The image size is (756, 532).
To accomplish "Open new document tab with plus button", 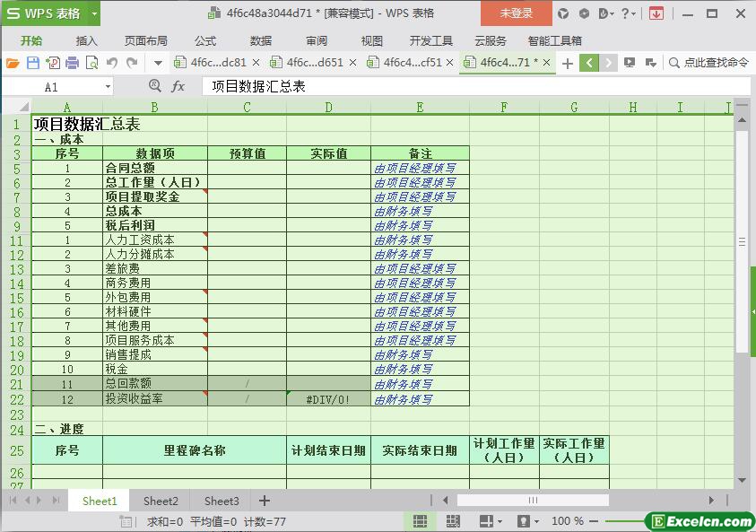I will point(567,63).
